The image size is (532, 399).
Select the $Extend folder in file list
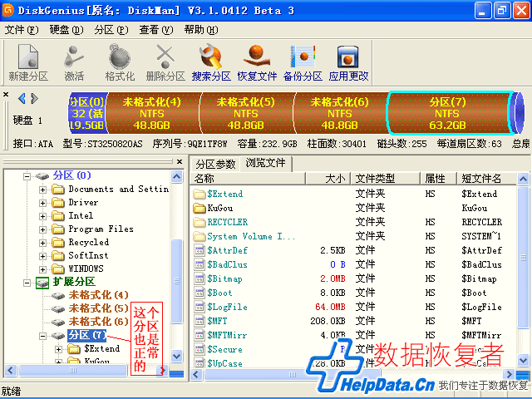[x=353, y=194]
